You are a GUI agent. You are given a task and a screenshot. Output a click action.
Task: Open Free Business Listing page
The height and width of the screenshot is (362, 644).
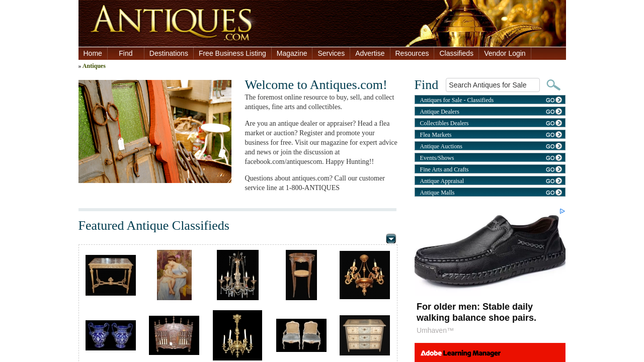point(232,53)
